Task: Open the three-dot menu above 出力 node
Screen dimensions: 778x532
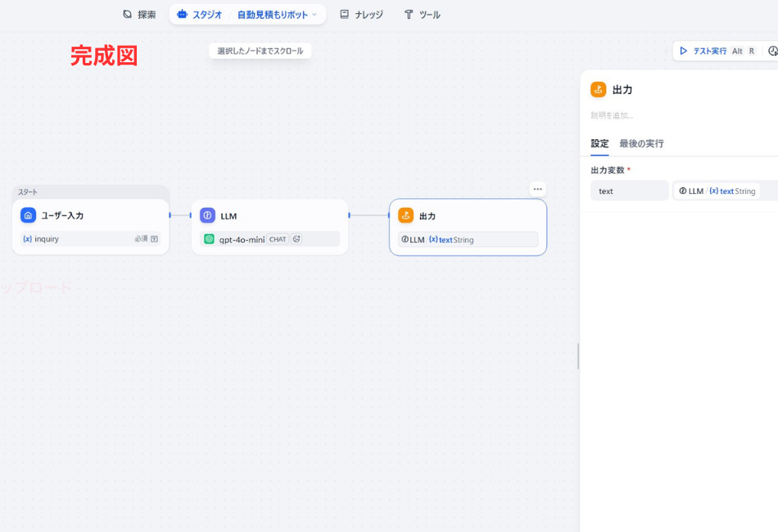Action: coord(537,189)
